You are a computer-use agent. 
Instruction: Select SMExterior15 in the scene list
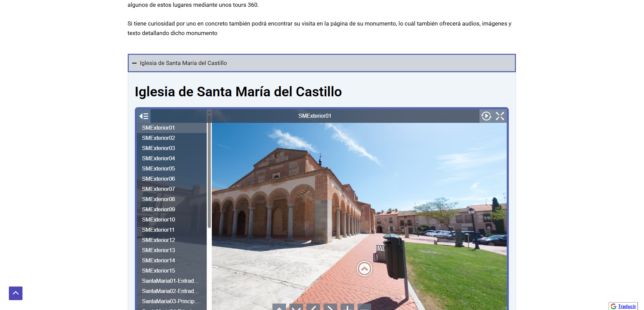pyautogui.click(x=172, y=271)
